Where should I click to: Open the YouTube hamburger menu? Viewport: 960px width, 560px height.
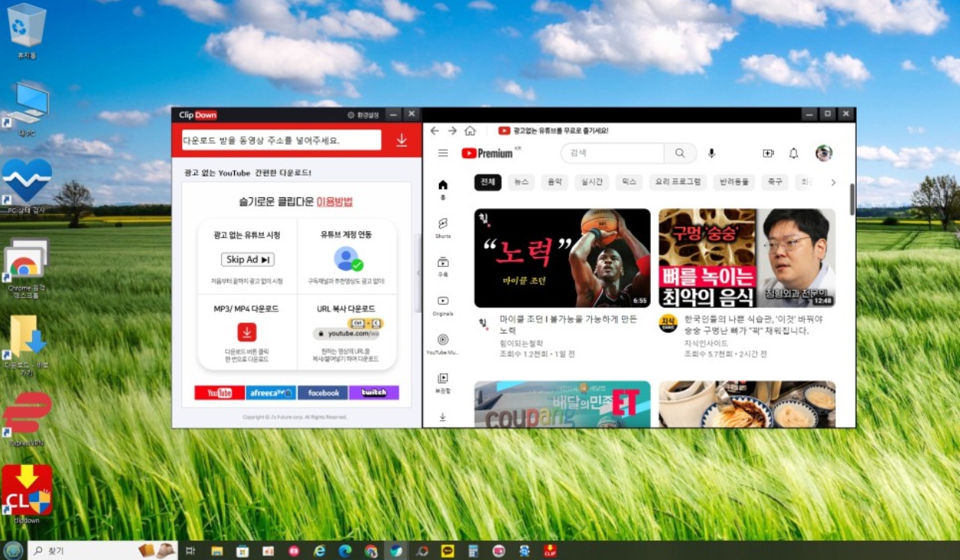[443, 153]
